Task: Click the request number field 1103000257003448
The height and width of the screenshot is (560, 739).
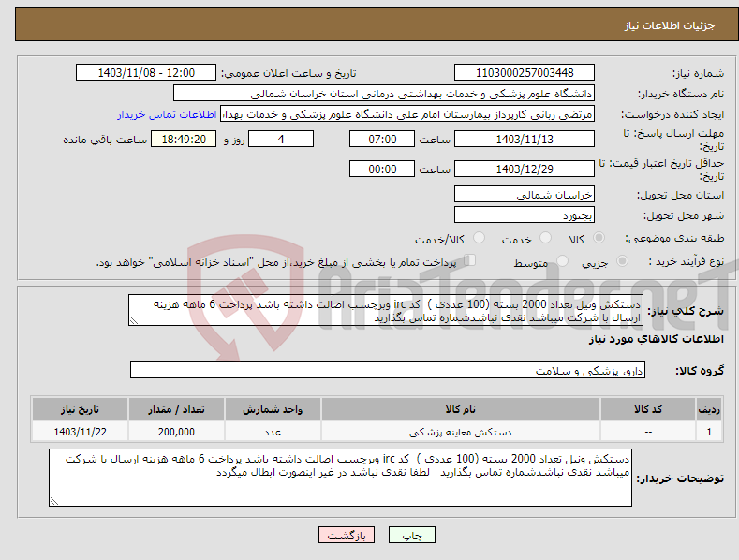Action: tap(525, 73)
